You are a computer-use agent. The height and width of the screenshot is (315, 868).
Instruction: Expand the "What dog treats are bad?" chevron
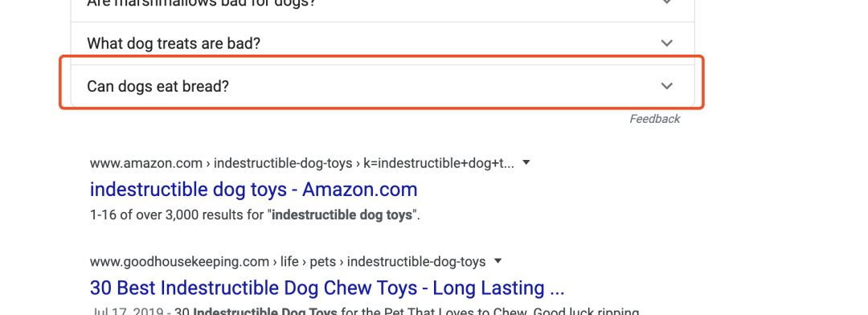point(667,43)
